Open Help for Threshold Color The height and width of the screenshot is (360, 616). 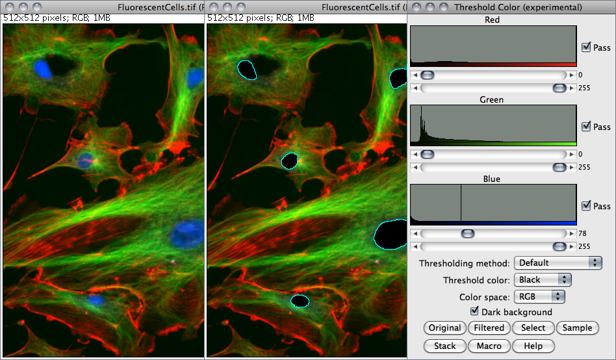tap(533, 346)
